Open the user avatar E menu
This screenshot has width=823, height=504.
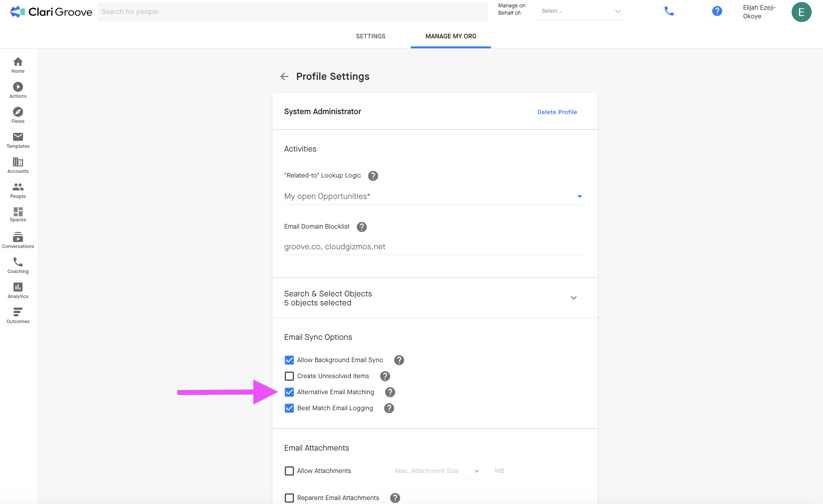pyautogui.click(x=801, y=12)
